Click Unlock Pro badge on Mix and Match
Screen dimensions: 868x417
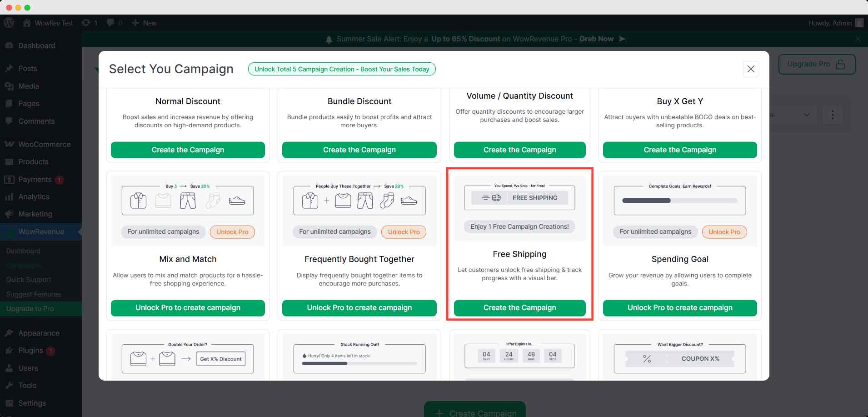pos(232,232)
